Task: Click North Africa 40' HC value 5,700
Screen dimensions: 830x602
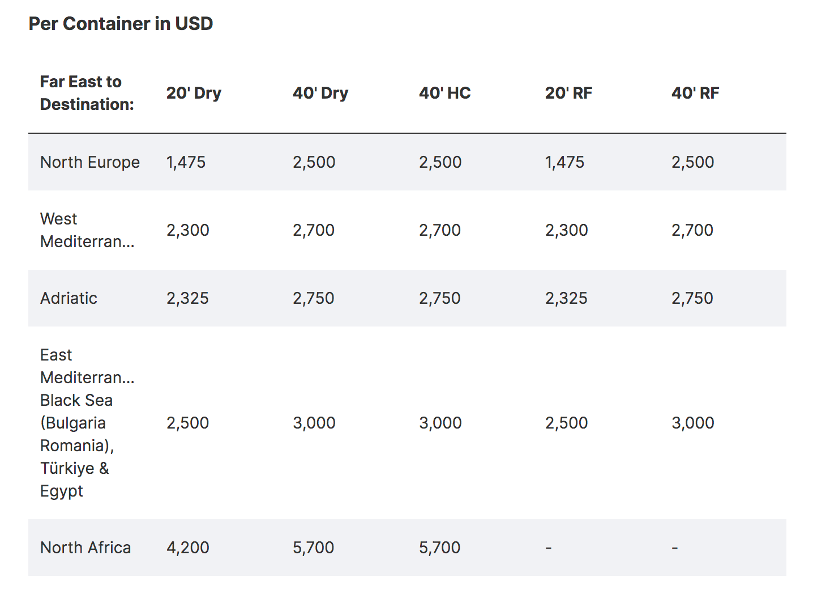Action: pyautogui.click(x=440, y=547)
